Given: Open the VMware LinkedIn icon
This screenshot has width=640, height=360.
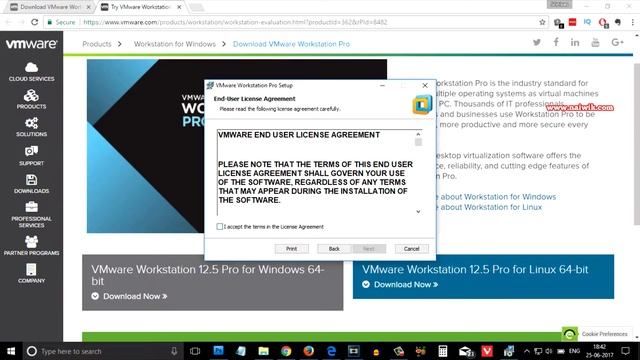Looking at the screenshot, I should pyautogui.click(x=575, y=42).
